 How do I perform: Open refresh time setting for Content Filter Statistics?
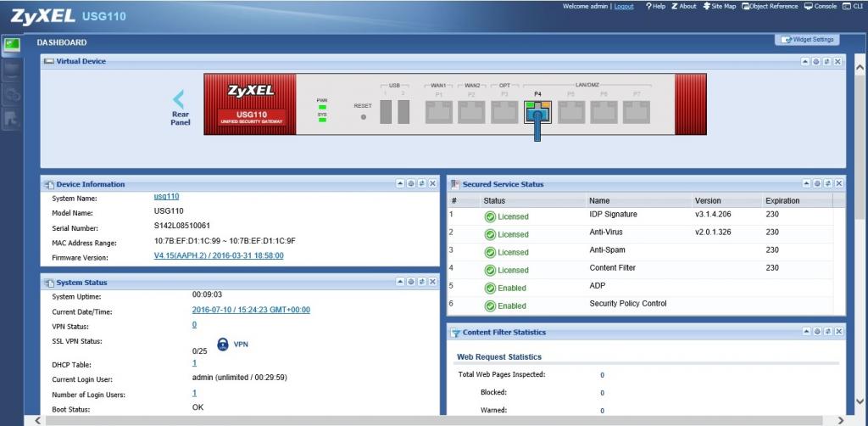point(817,331)
